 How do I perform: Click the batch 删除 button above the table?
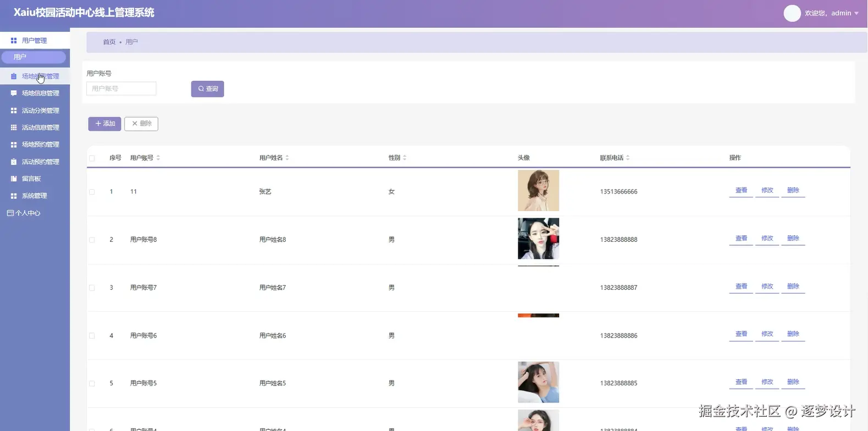(x=141, y=124)
